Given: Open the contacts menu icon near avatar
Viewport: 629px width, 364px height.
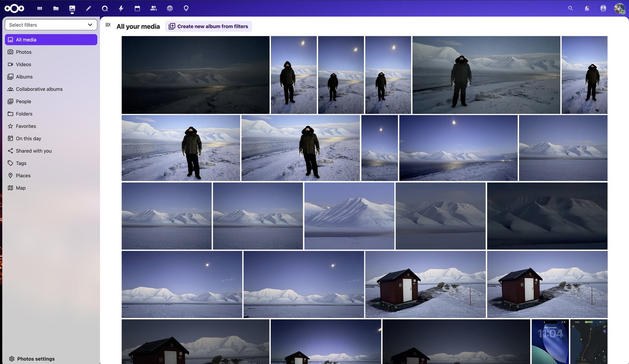Looking at the screenshot, I should point(603,8).
